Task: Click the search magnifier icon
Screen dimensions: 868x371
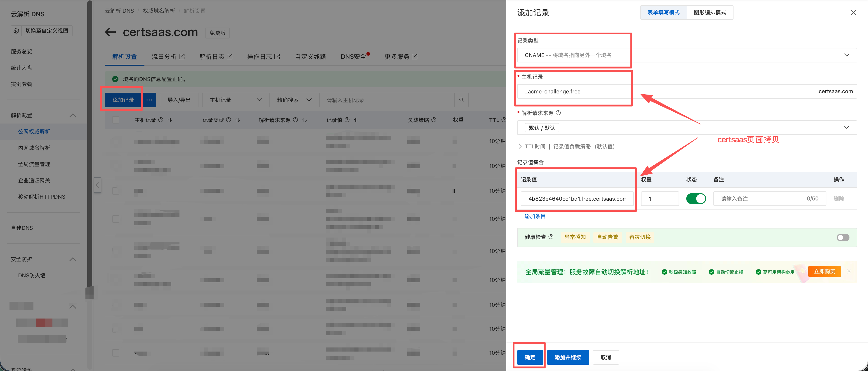Action: tap(461, 100)
